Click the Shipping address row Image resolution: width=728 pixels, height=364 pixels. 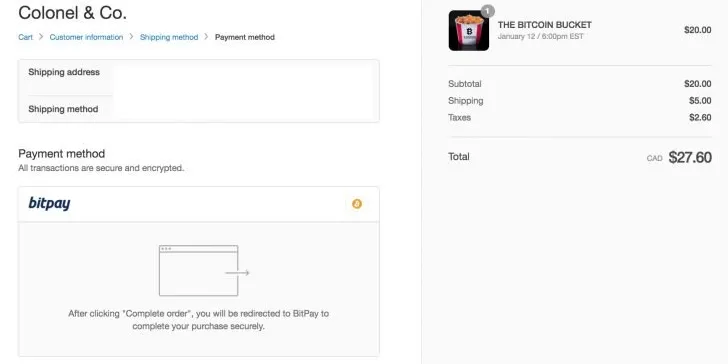[199, 78]
